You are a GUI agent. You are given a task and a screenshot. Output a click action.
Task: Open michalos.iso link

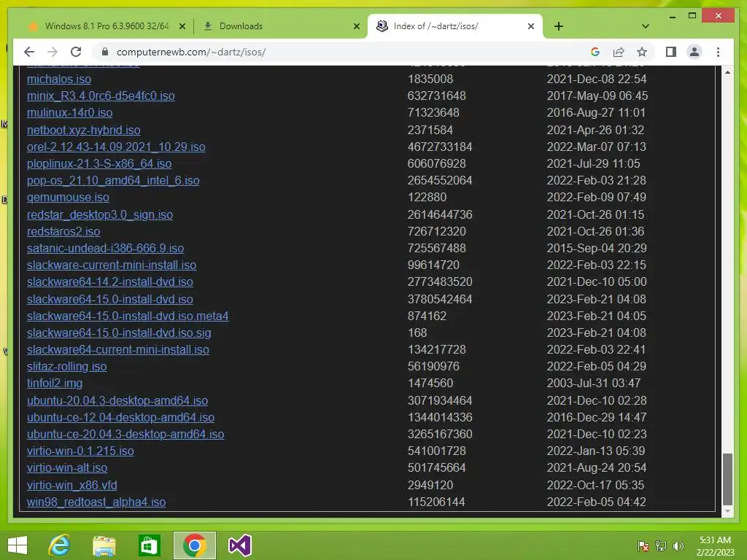tap(59, 79)
